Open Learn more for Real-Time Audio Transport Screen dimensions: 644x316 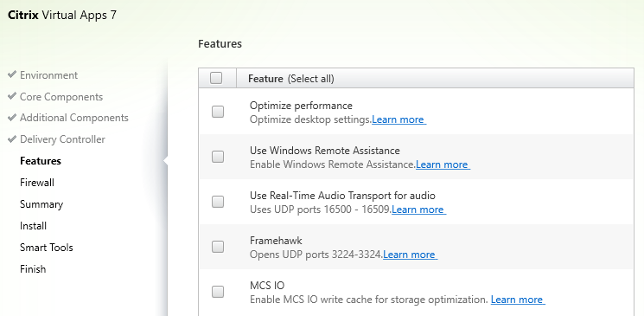click(x=418, y=210)
